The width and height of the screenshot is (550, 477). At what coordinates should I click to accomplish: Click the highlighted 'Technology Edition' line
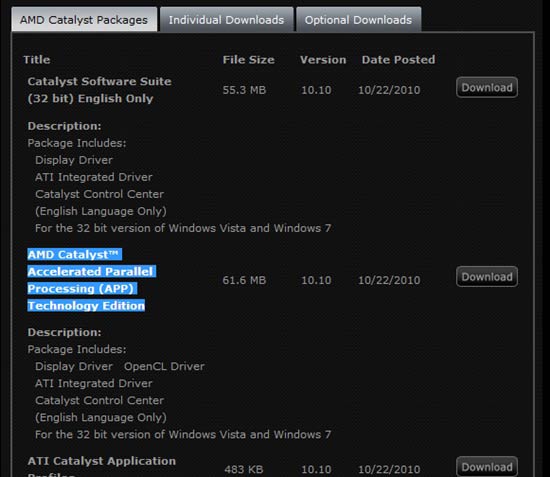pos(86,306)
